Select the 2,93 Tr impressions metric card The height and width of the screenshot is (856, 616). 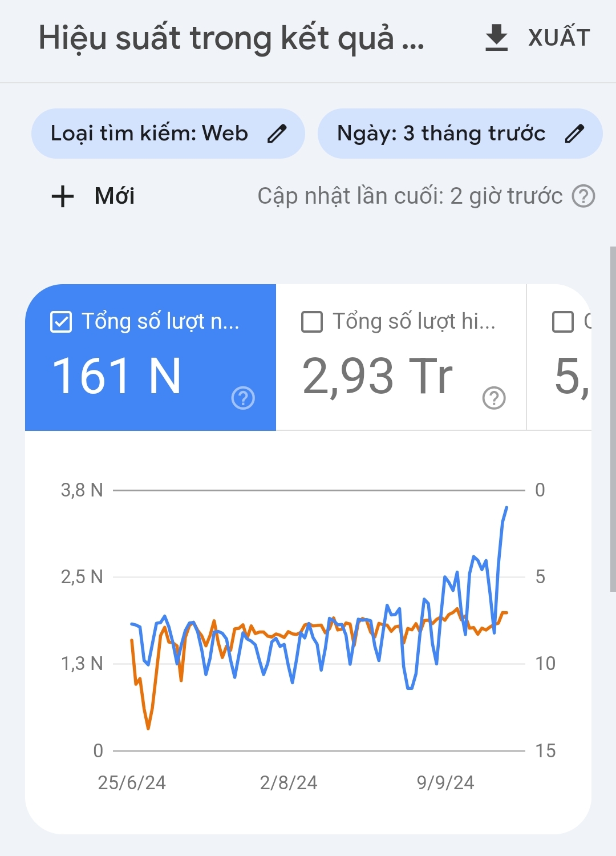(x=401, y=357)
